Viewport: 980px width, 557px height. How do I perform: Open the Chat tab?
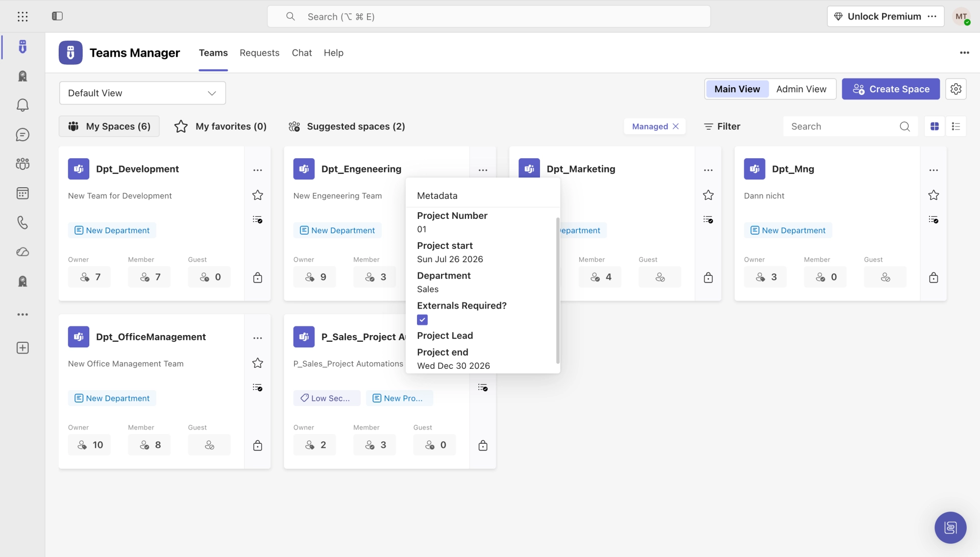302,53
